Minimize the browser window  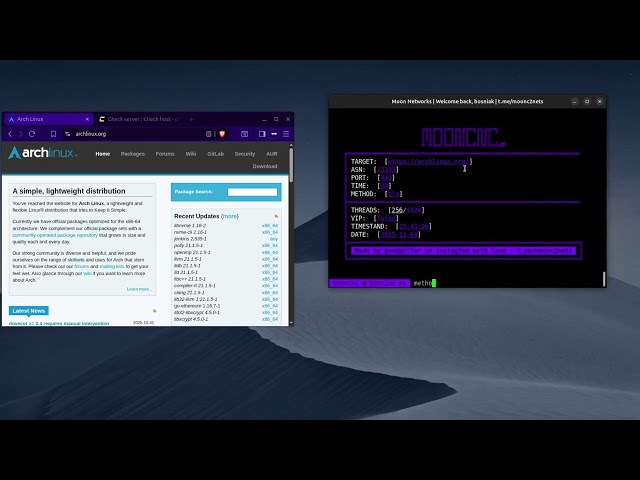tap(264, 119)
